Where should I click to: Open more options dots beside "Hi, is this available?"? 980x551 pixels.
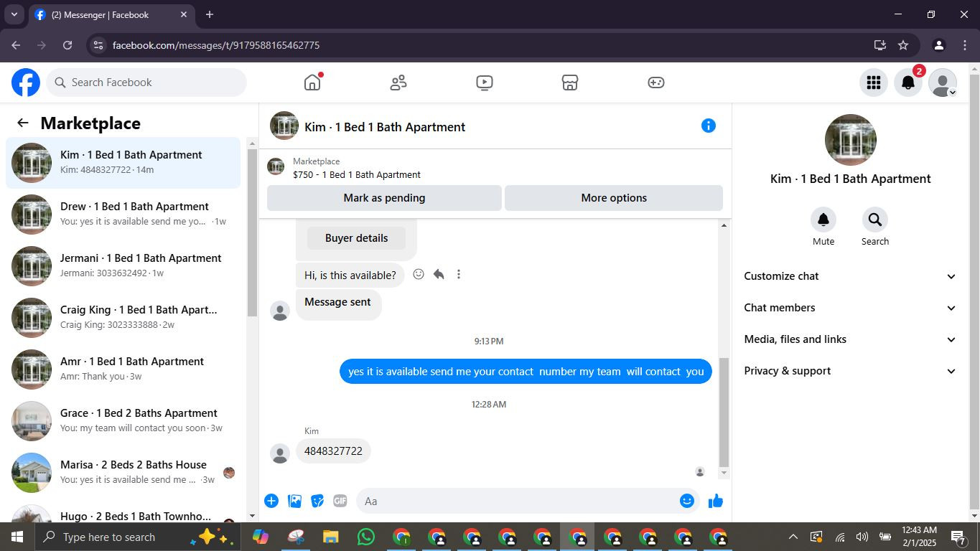pyautogui.click(x=459, y=274)
